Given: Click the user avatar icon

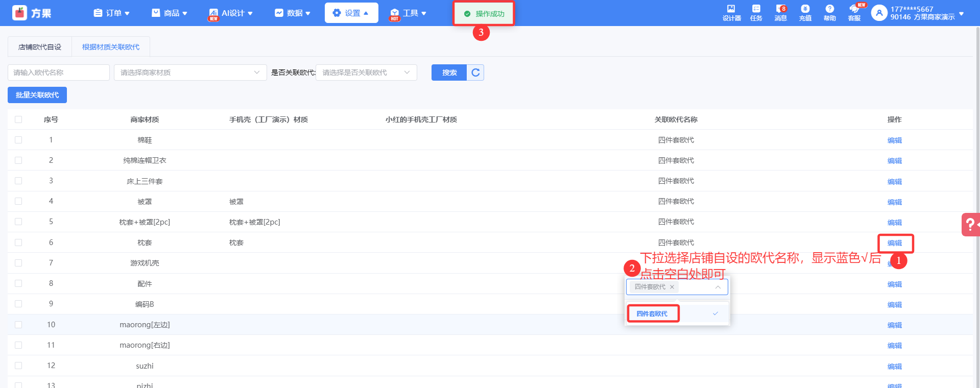Looking at the screenshot, I should pos(879,13).
